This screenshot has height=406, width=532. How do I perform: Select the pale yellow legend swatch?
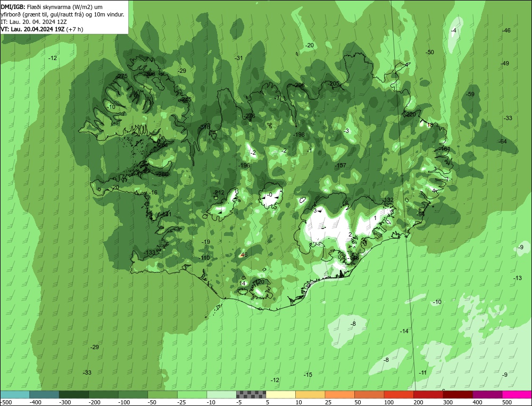280,394
